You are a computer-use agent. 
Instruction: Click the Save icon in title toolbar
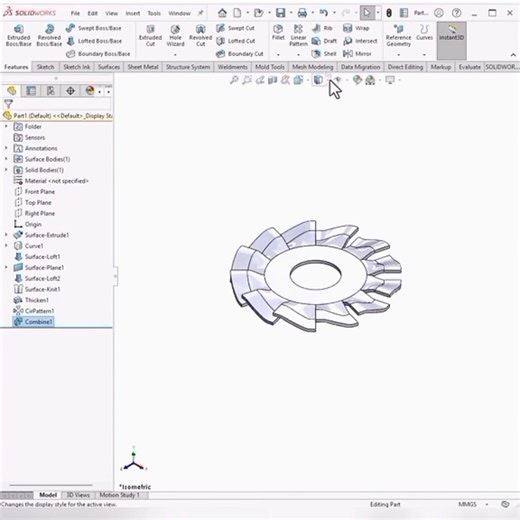280,13
